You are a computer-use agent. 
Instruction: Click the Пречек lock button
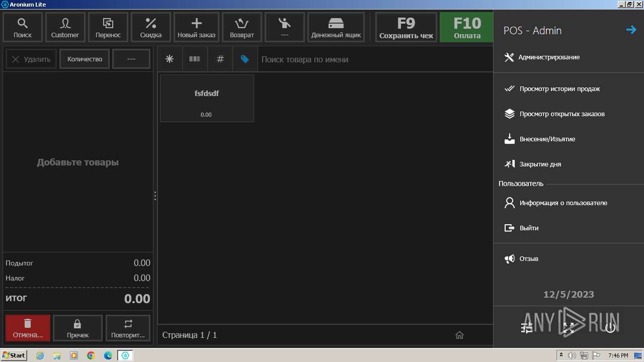[x=77, y=328]
